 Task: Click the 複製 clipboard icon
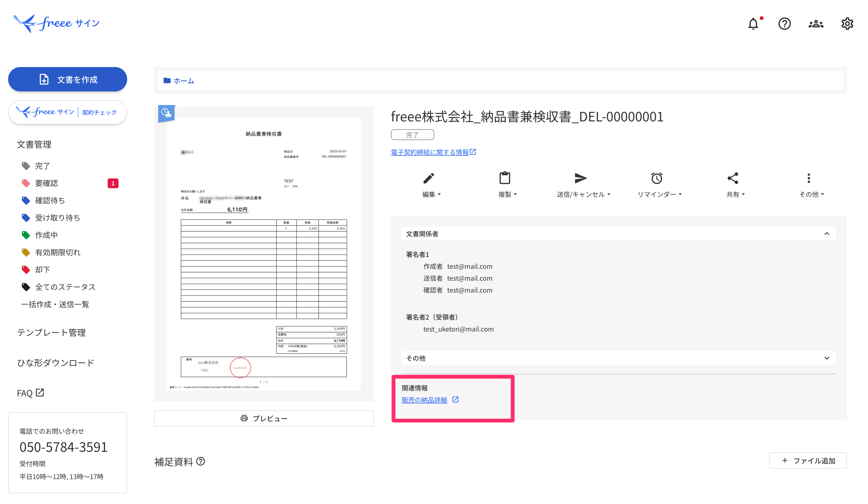pos(505,178)
